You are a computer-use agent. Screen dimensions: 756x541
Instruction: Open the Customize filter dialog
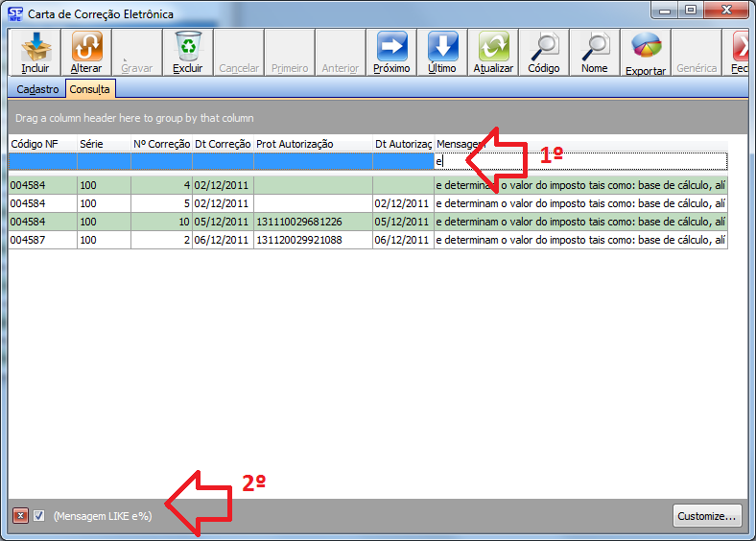pos(707,516)
